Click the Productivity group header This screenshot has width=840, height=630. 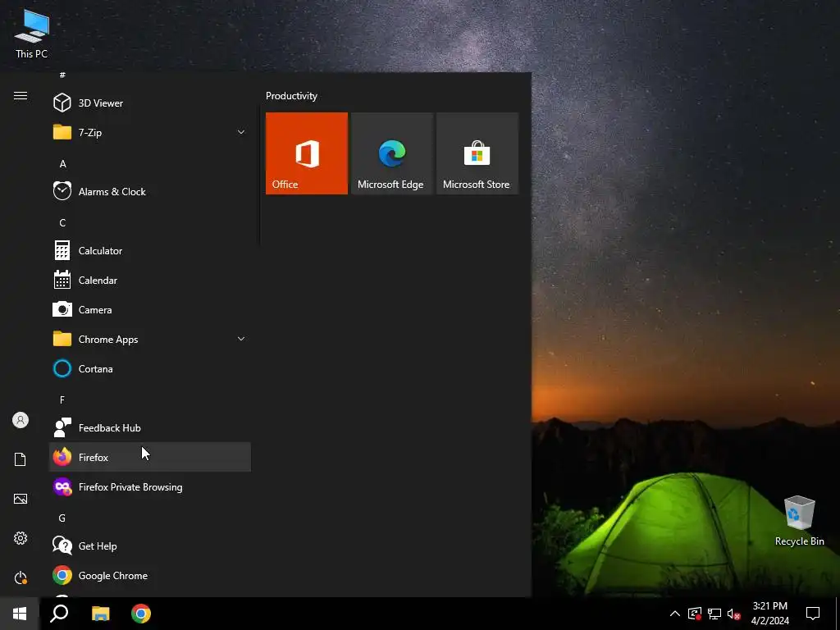291,96
